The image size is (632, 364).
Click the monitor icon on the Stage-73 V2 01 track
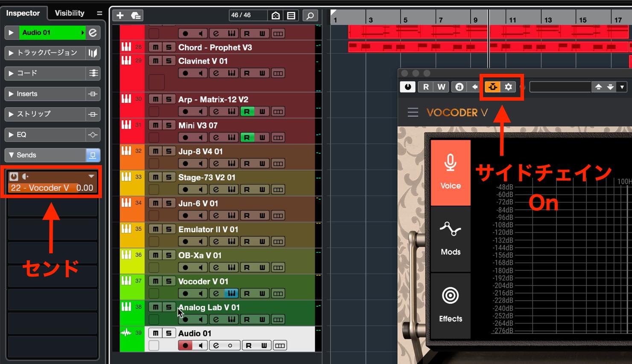[x=201, y=189]
